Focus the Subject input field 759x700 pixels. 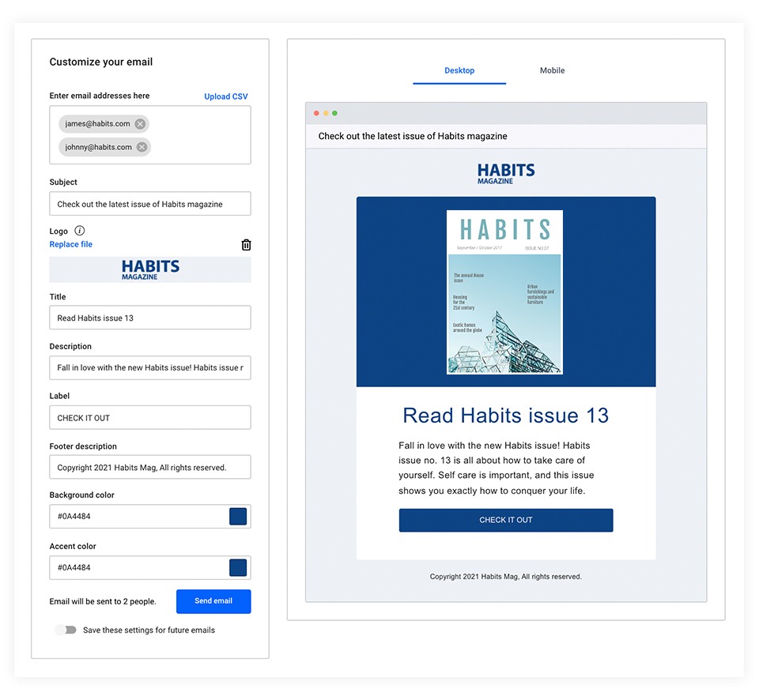150,204
